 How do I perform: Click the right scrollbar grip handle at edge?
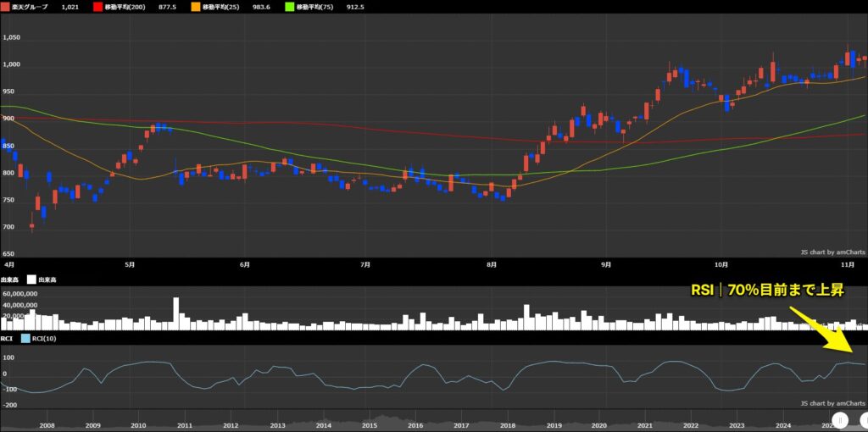pos(864,419)
